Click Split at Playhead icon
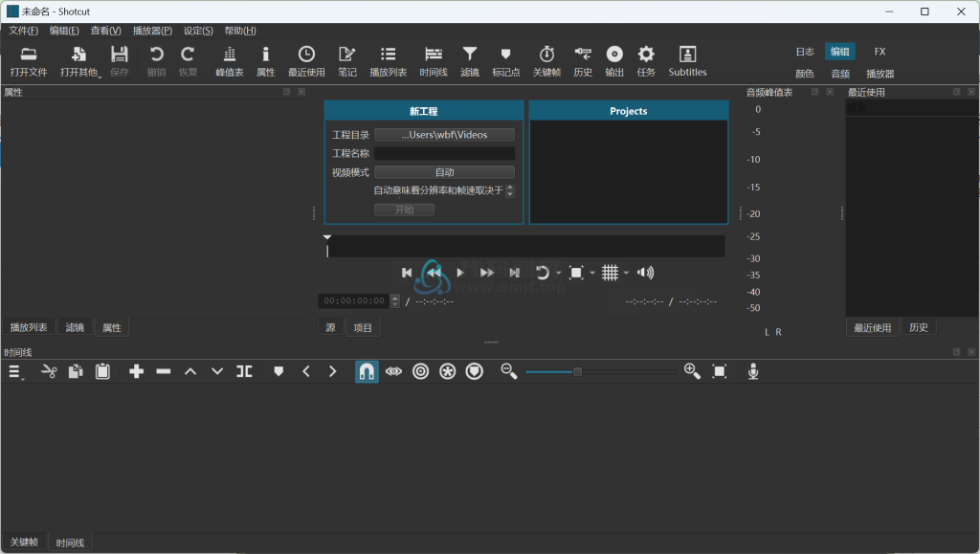 pyautogui.click(x=244, y=371)
